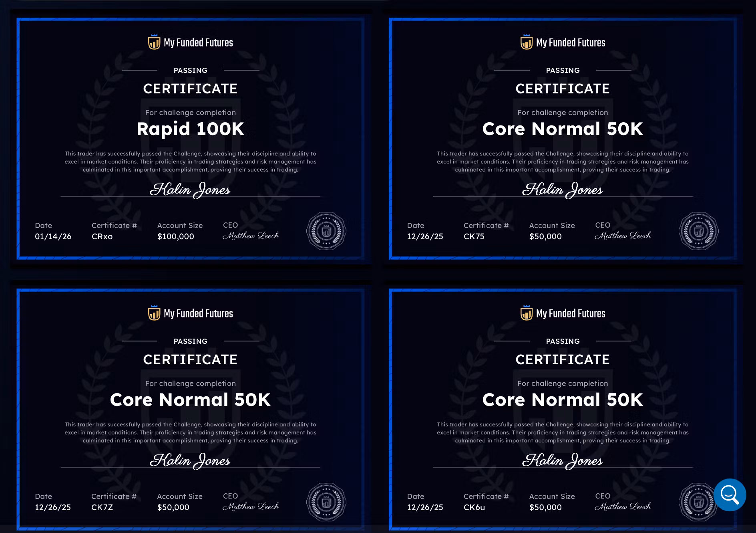Click the CERTIFICATE heading on certificate CK7Z

point(190,359)
